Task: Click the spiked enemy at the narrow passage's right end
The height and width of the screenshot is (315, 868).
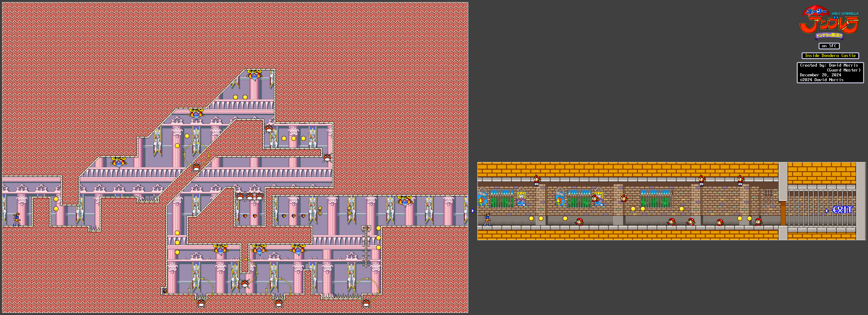Action: coord(327,157)
